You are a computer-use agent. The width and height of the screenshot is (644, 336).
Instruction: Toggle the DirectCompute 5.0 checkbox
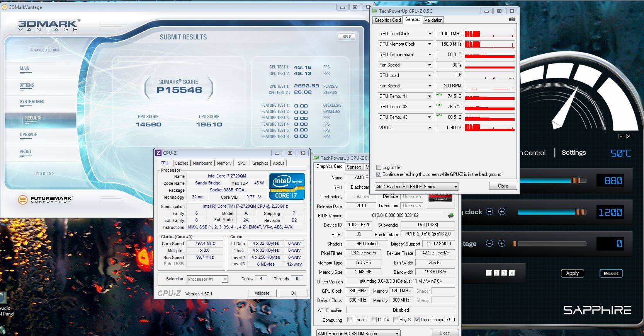tap(417, 320)
